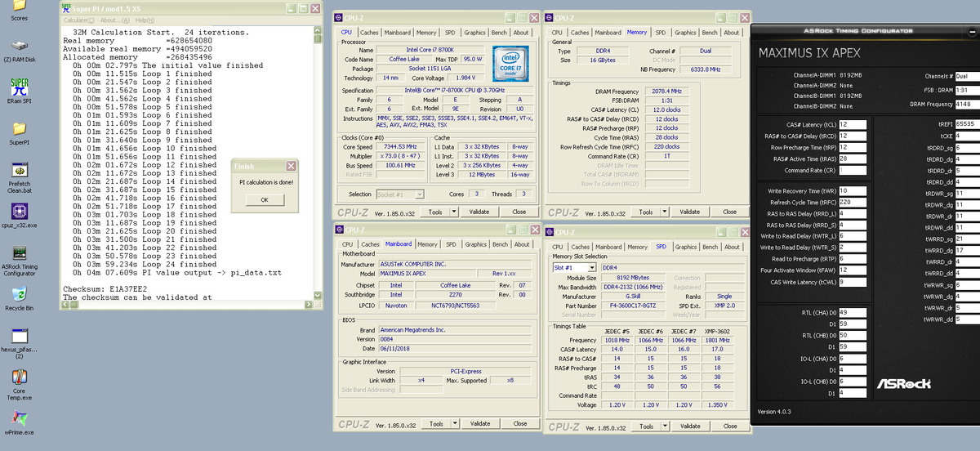Click the Refresh Cycle Time (tRFC) field

pos(853,202)
